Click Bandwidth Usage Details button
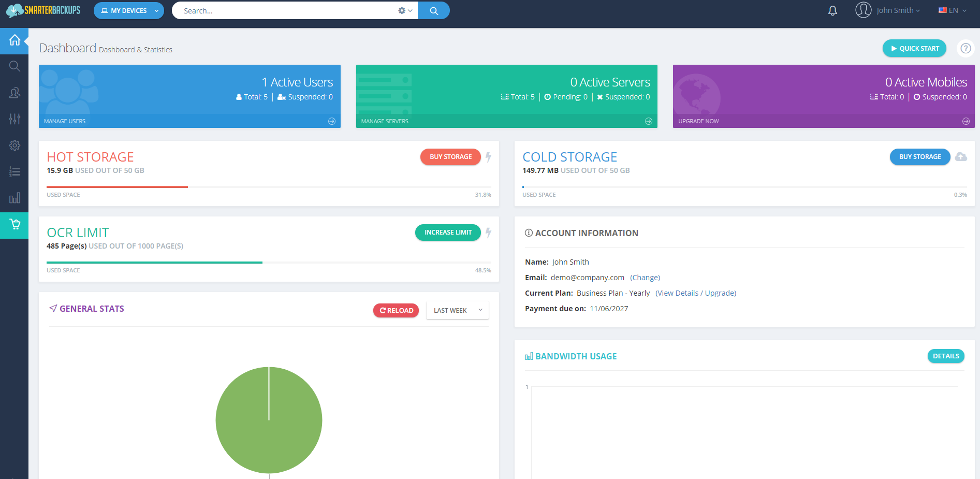The image size is (980, 479). [x=946, y=356]
